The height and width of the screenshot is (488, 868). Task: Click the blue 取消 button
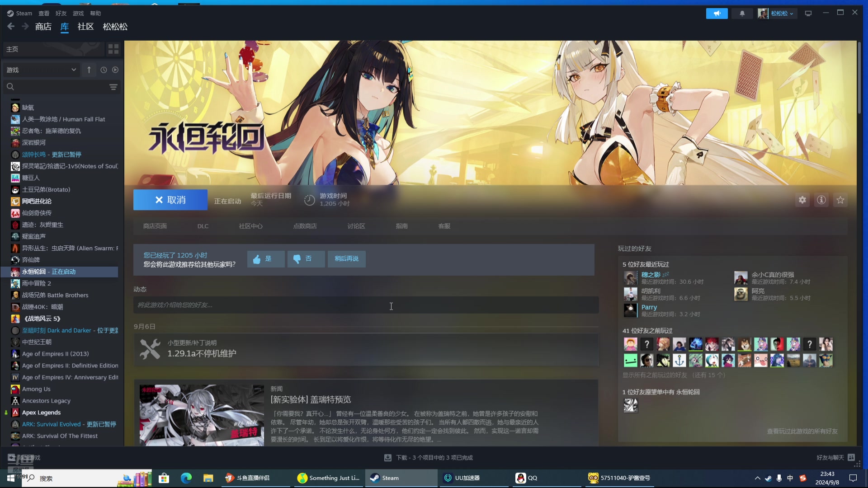click(x=170, y=200)
